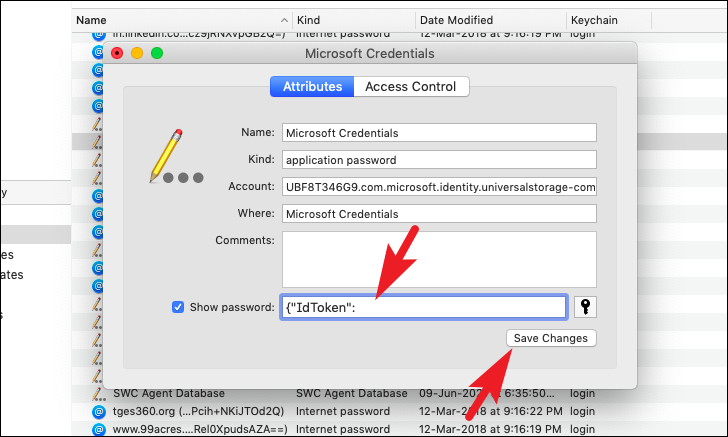Click the Kind field application password

(x=439, y=160)
